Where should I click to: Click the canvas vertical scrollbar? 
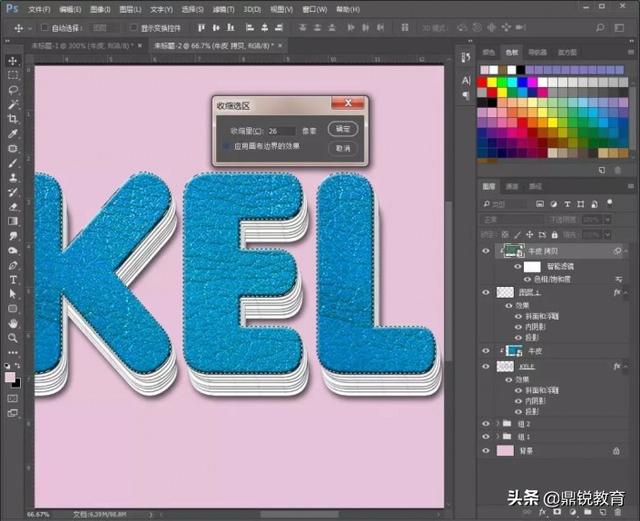448,281
